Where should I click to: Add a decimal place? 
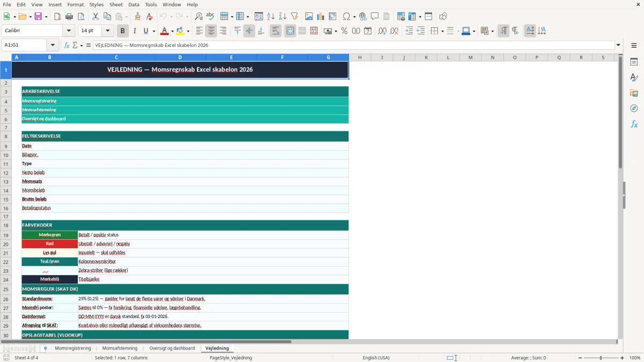coord(382,31)
